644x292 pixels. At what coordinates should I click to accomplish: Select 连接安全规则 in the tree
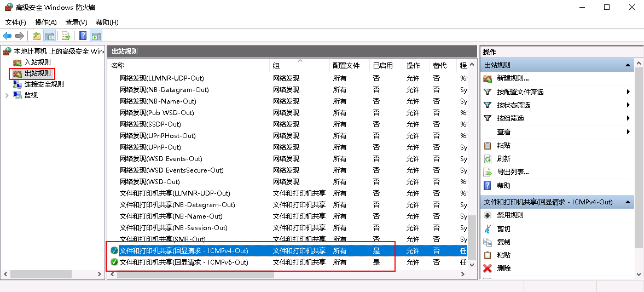point(44,84)
